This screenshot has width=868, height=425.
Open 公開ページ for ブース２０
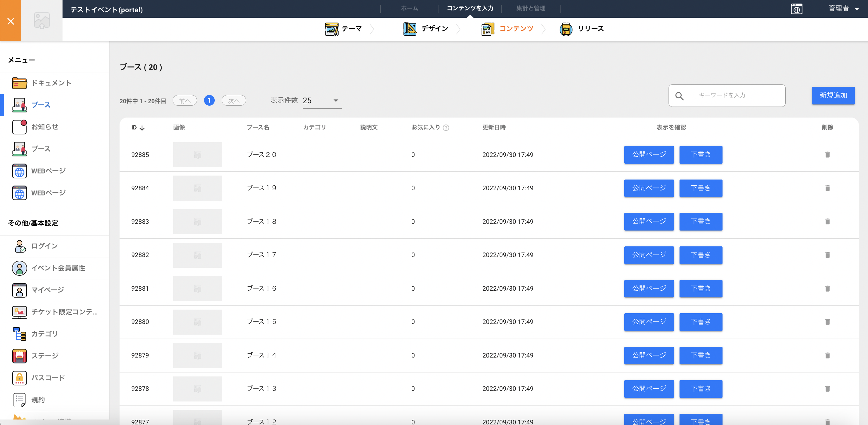pyautogui.click(x=649, y=155)
